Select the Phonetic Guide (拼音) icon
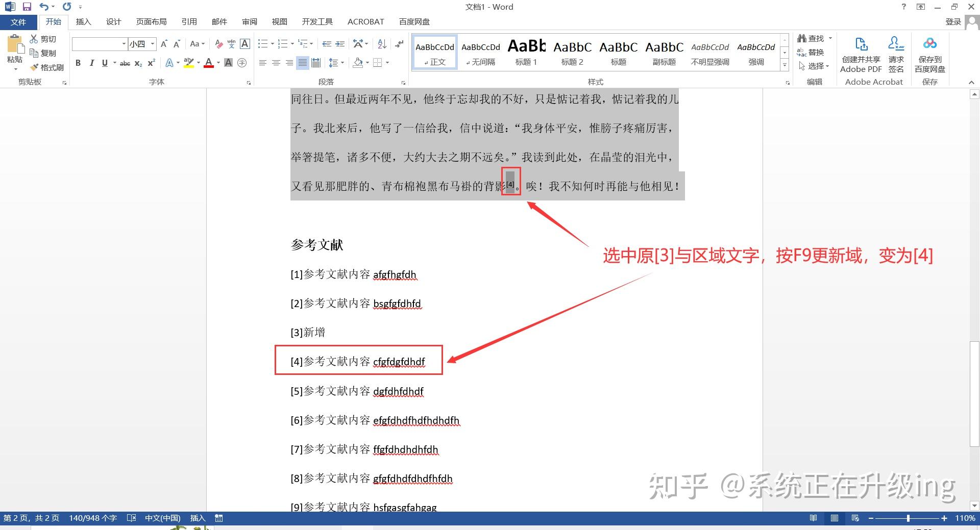This screenshot has width=980, height=530. click(x=231, y=44)
